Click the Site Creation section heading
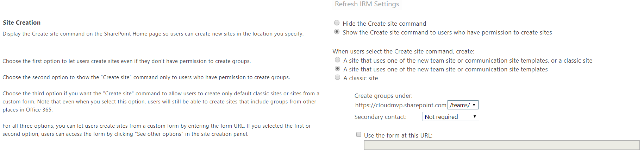The width and height of the screenshot is (644, 159). pos(21,23)
